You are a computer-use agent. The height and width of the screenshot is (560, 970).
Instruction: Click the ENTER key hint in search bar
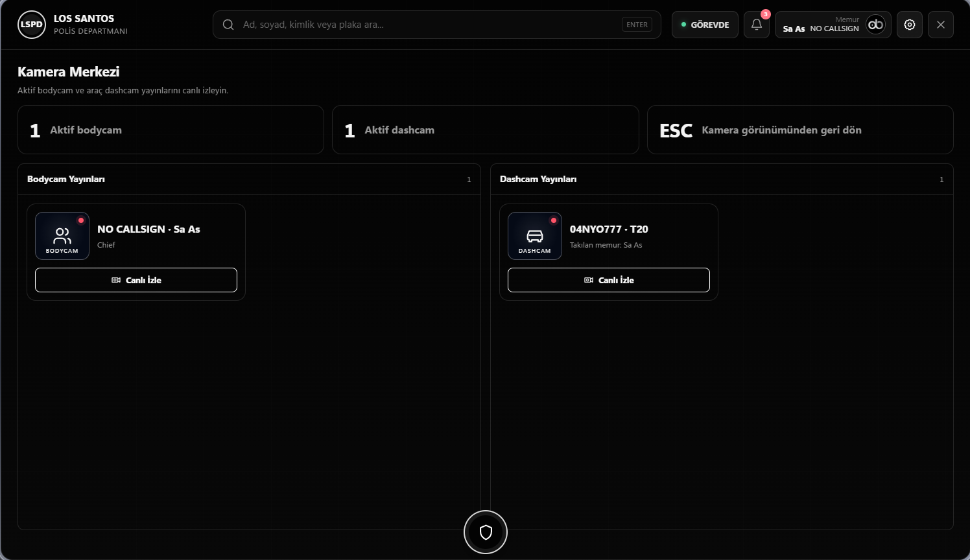pos(637,25)
